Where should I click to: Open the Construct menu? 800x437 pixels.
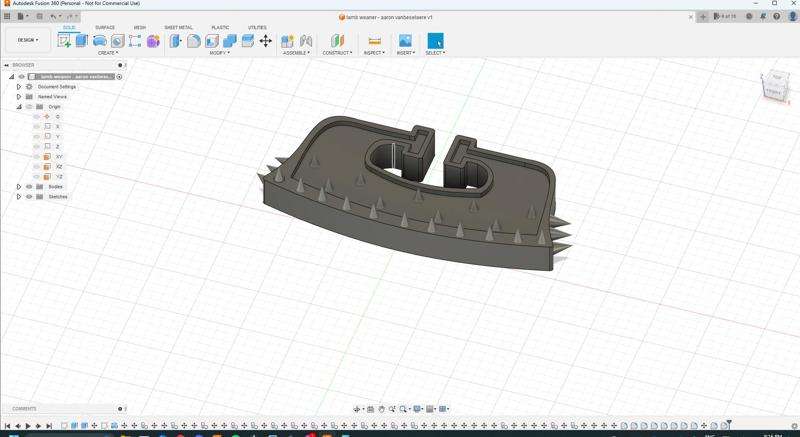[337, 53]
